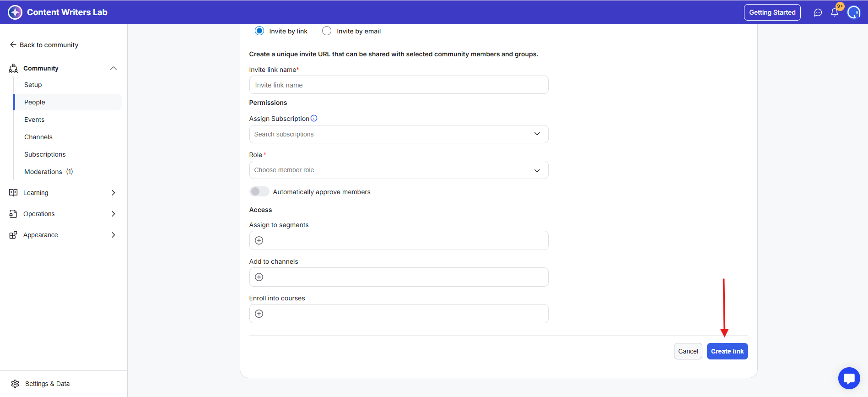Image resolution: width=868 pixels, height=397 pixels.
Task: Go to Subscriptions in the sidebar
Action: click(45, 154)
